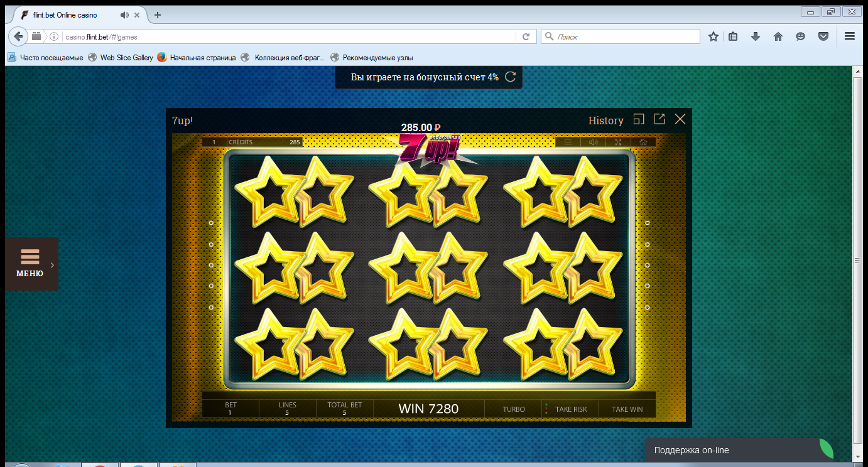
Task: Reload the current page
Action: click(526, 36)
